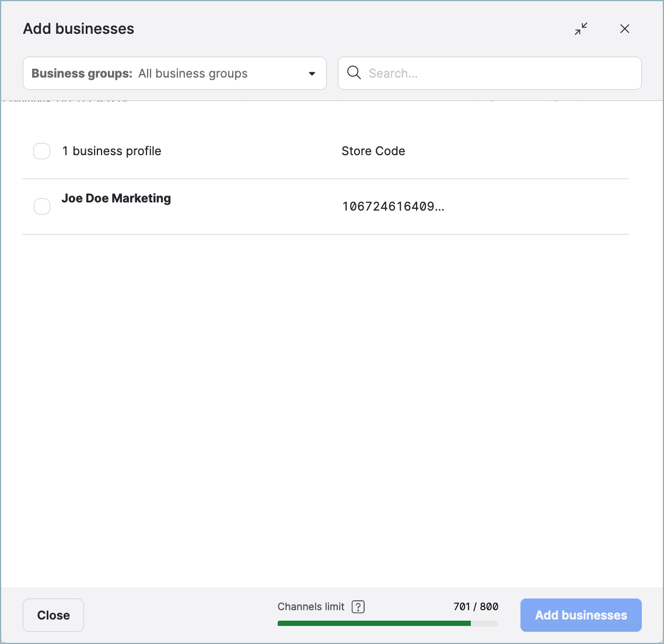664x644 pixels.
Task: Tick the select-all '1 business profile' checkbox
Action: (42, 151)
